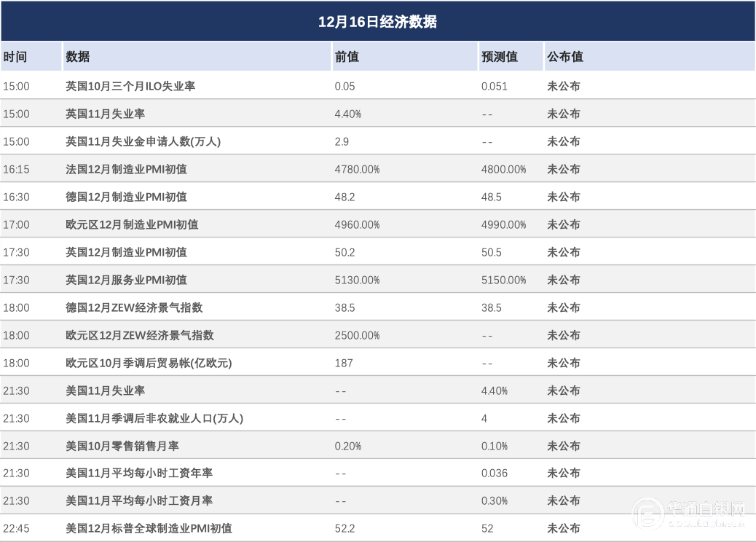Click 欧元区10月季调后贸易帐(亿欧元) entry
This screenshot has height=542, width=756.
click(149, 363)
